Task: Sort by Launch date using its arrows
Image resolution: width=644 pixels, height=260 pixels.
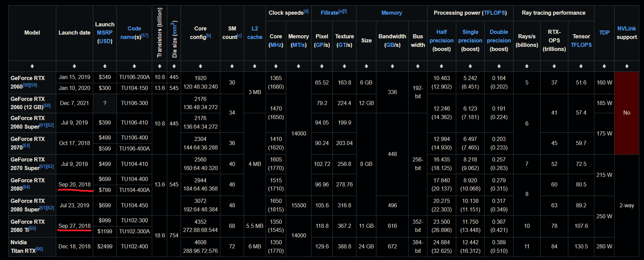Action: [x=74, y=66]
